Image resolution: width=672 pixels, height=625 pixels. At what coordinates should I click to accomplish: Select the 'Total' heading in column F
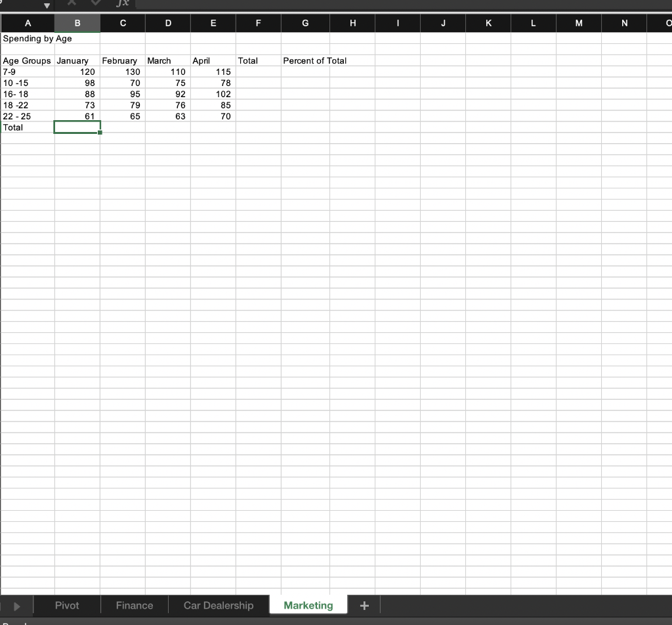tap(259, 61)
